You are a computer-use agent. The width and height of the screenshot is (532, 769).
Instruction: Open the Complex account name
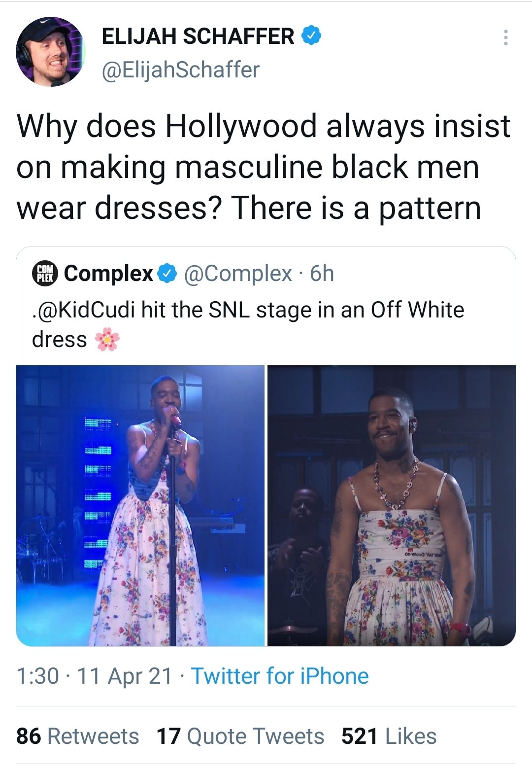pyautogui.click(x=108, y=273)
